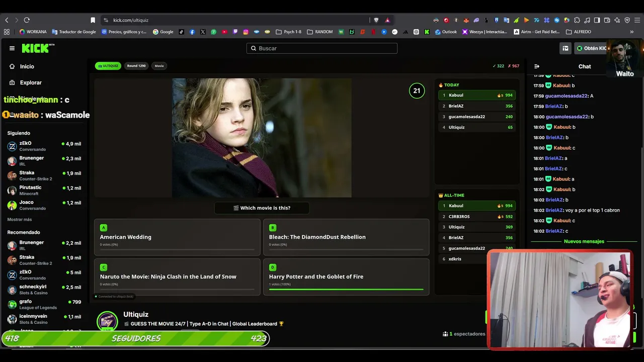The width and height of the screenshot is (644, 362).
Task: Open the Psych 1-8 bookmark folder
Action: [288, 32]
